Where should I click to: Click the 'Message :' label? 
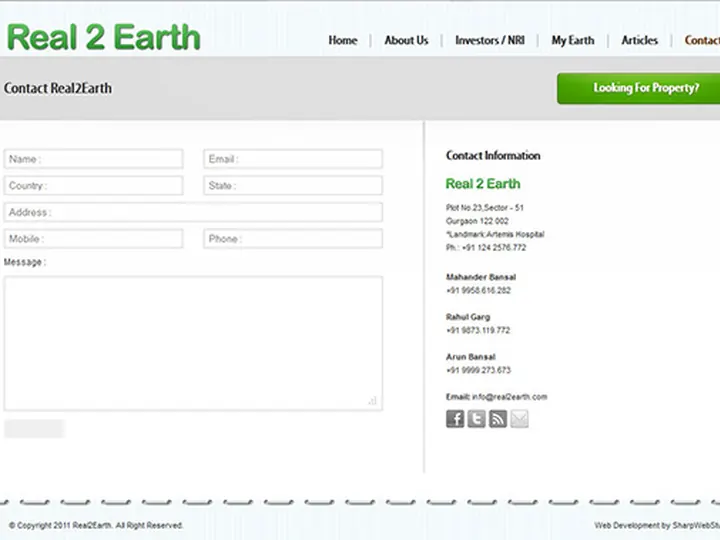click(x=25, y=262)
